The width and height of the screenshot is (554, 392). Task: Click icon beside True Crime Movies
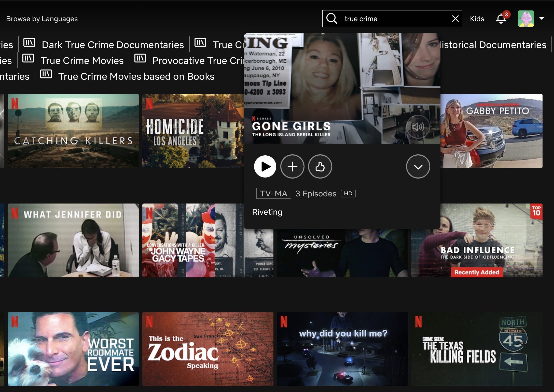click(28, 58)
